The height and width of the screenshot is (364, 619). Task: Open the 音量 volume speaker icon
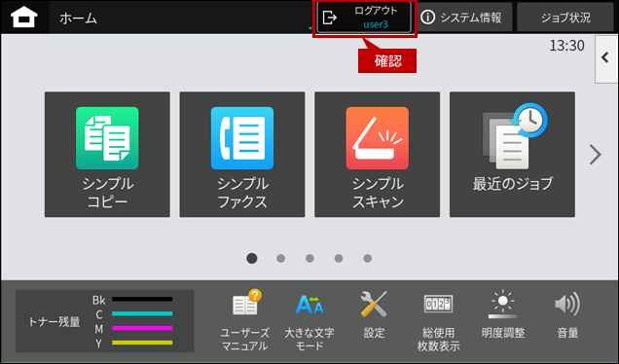click(x=567, y=315)
